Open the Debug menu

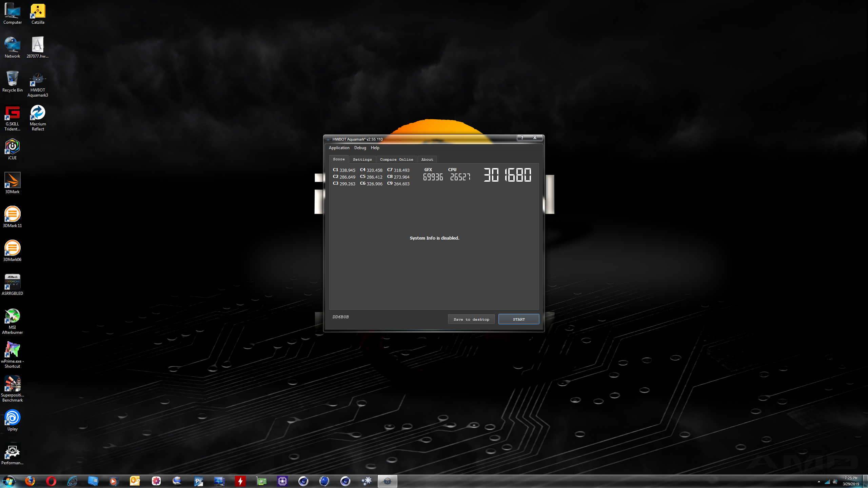click(x=360, y=148)
